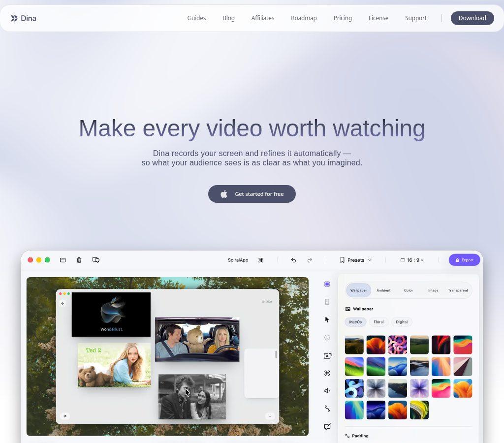Viewport: 504px width, 443px height.
Task: Click the Dina logo in the header
Action: click(x=24, y=18)
